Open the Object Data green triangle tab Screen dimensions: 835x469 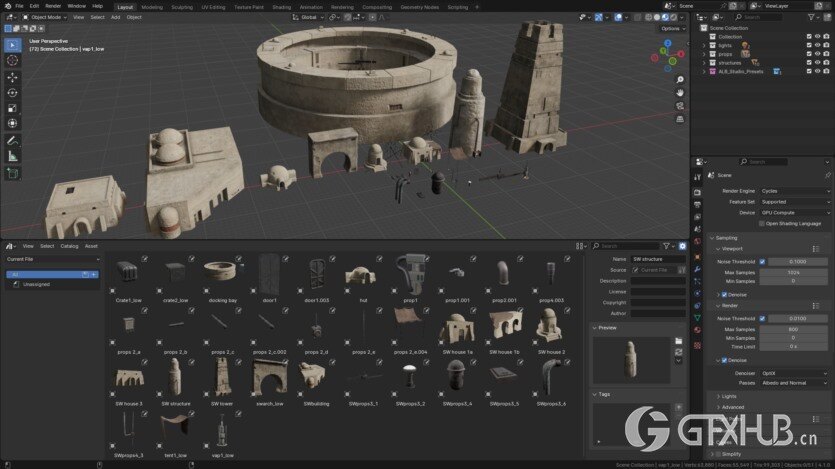[698, 318]
